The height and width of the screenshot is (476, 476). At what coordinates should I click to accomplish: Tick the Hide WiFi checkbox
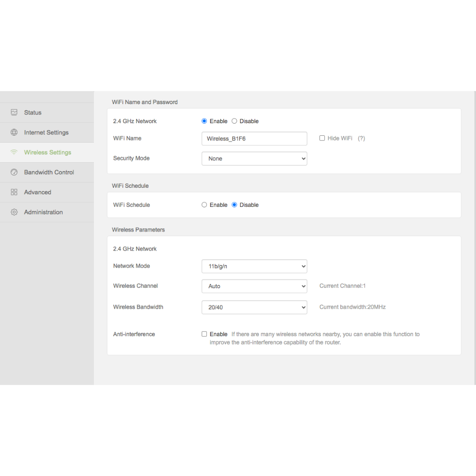(322, 138)
